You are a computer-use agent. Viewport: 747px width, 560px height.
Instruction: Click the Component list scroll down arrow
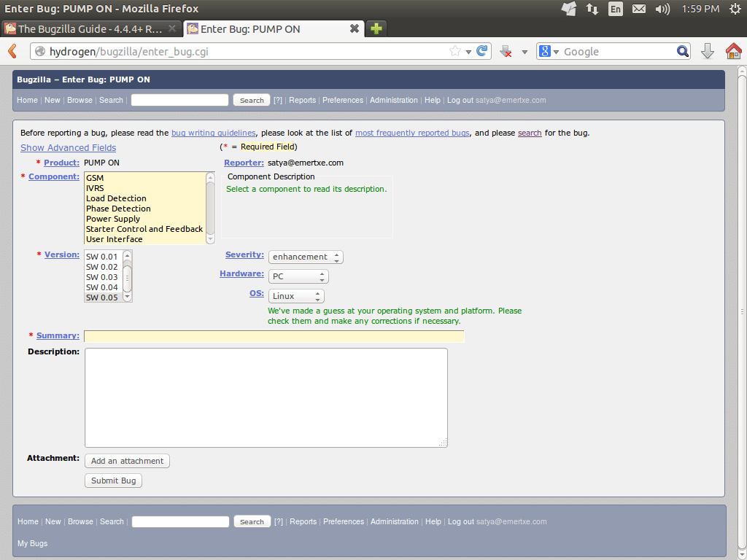210,239
